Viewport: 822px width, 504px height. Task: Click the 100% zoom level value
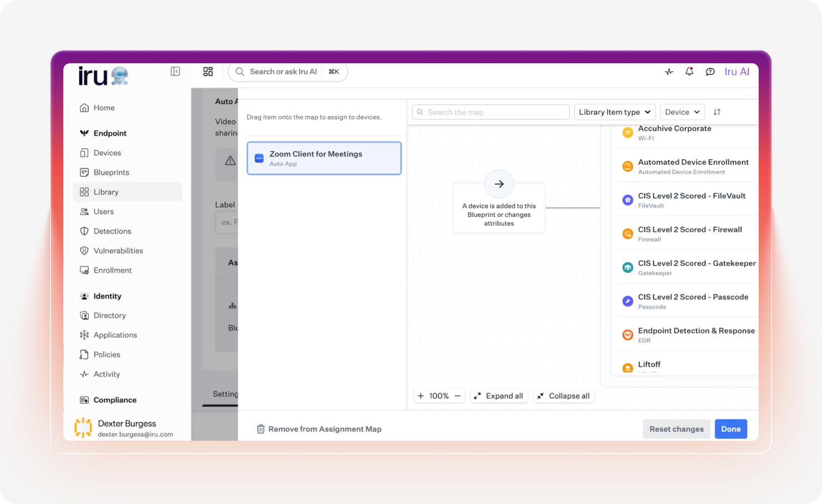pos(439,396)
